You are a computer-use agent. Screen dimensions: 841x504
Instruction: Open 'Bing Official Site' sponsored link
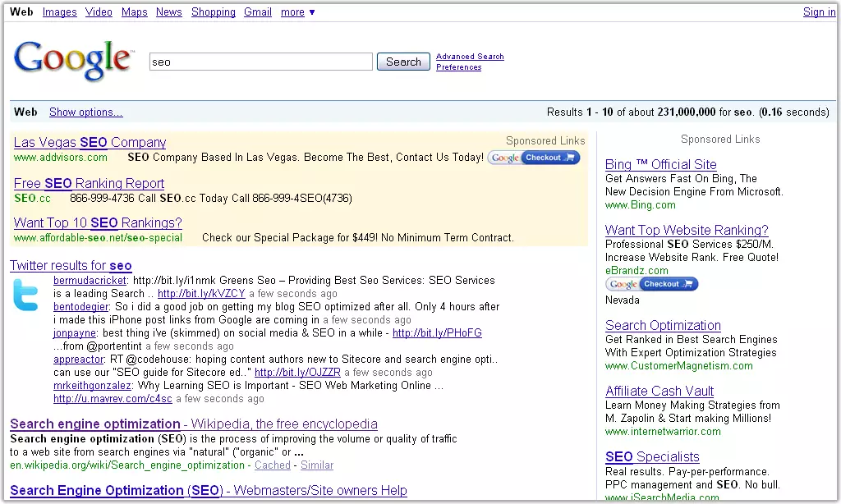660,164
